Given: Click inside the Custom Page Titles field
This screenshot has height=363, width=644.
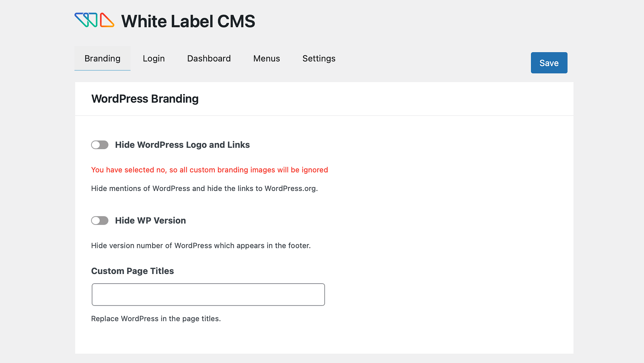Looking at the screenshot, I should pos(208,294).
